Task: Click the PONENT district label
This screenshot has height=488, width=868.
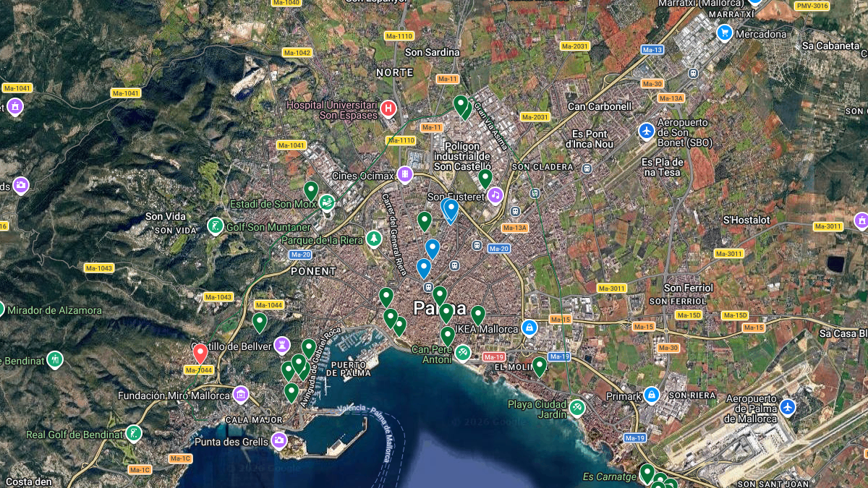Action: pos(313,271)
